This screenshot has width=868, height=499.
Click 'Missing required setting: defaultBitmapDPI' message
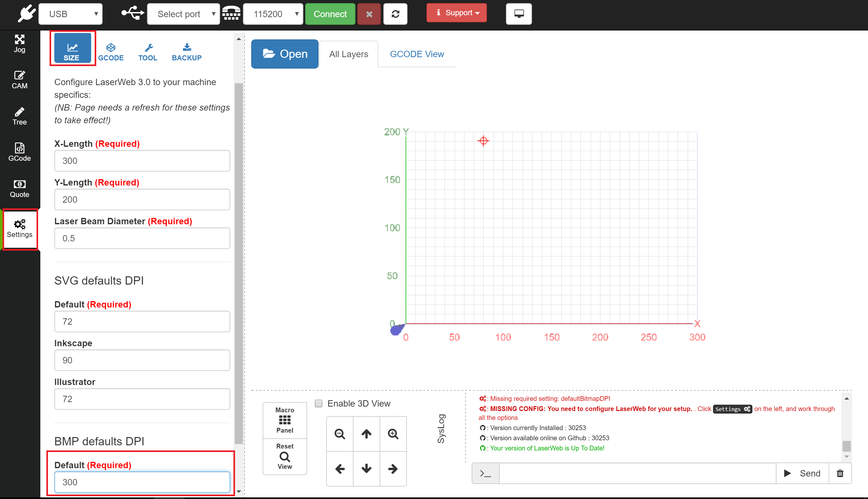click(550, 399)
